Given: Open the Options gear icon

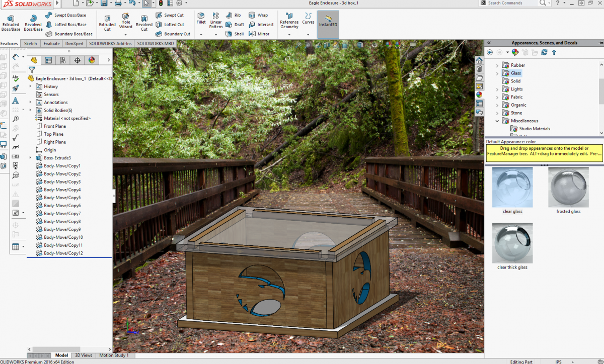Looking at the screenshot, I should click(179, 3).
